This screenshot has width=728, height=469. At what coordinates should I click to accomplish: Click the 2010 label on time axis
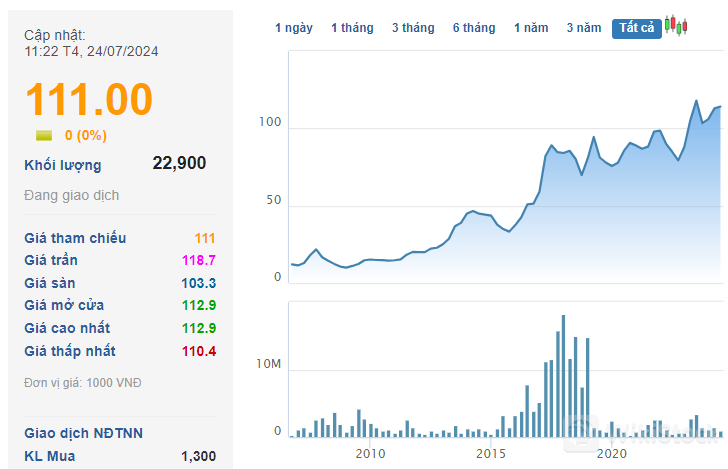click(x=370, y=454)
